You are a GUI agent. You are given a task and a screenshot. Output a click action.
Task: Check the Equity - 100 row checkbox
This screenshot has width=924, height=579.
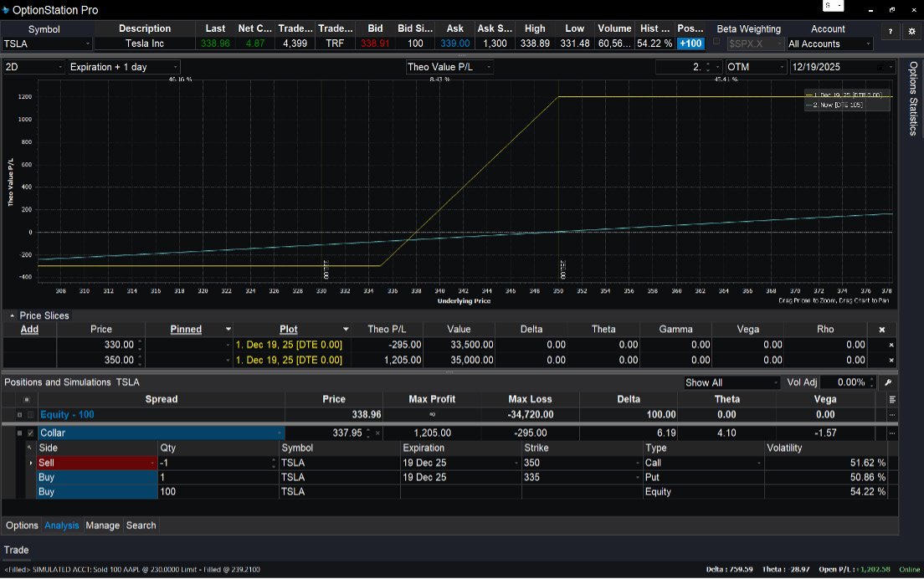click(x=31, y=415)
